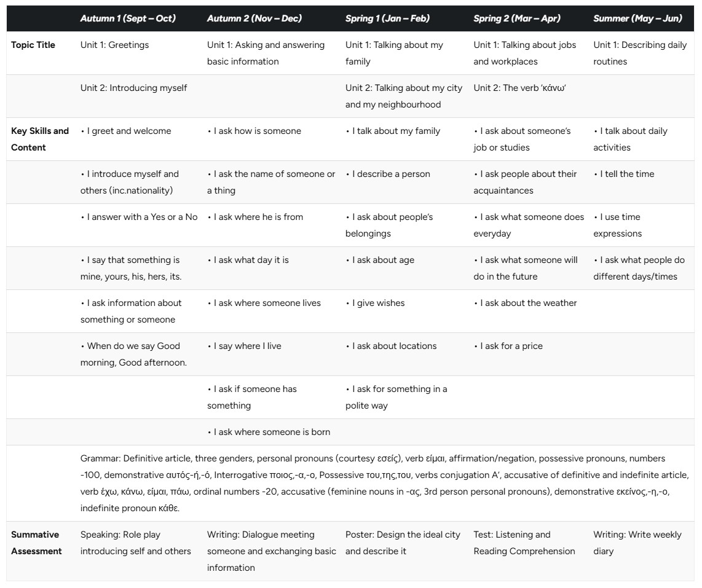Select 'I ask for a price' entry
The height and width of the screenshot is (588, 702).
click(x=508, y=346)
